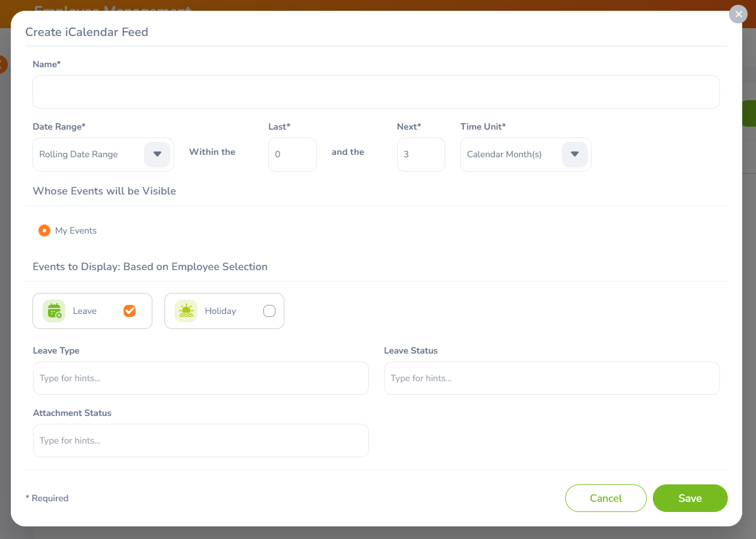Select the My Events radio button
756x539 pixels.
[44, 230]
